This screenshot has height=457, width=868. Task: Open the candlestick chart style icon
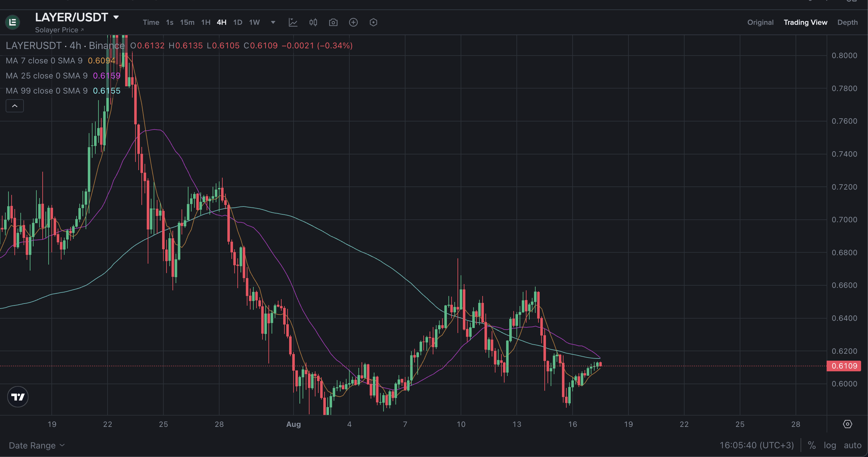[x=313, y=22]
